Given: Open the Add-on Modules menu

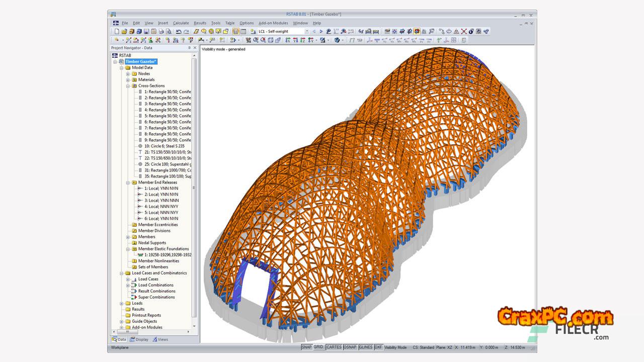Looking at the screenshot, I should point(273,23).
